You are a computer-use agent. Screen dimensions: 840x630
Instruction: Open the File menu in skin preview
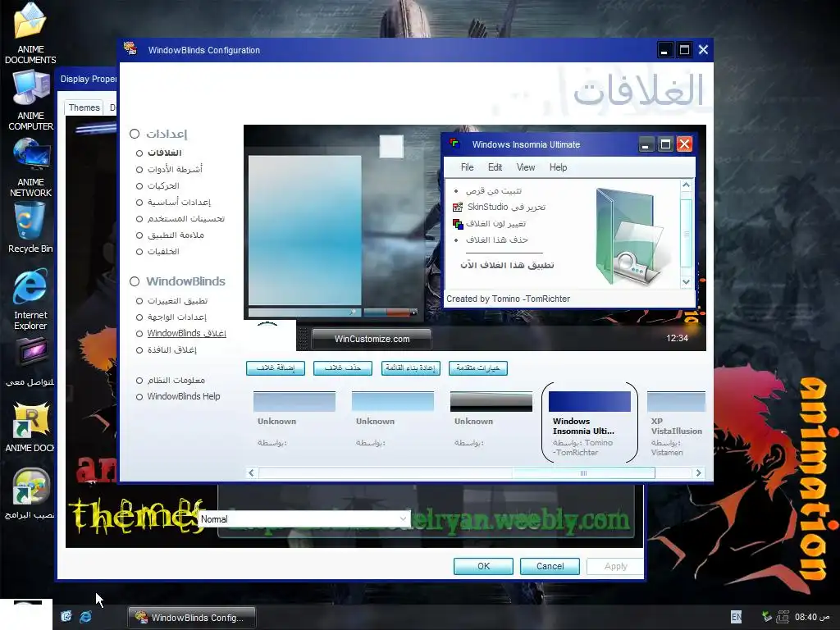tap(467, 167)
